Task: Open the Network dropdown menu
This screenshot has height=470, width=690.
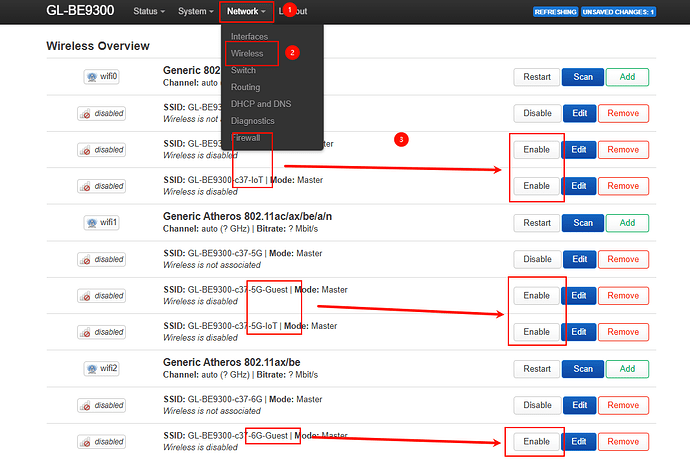Action: tap(246, 12)
